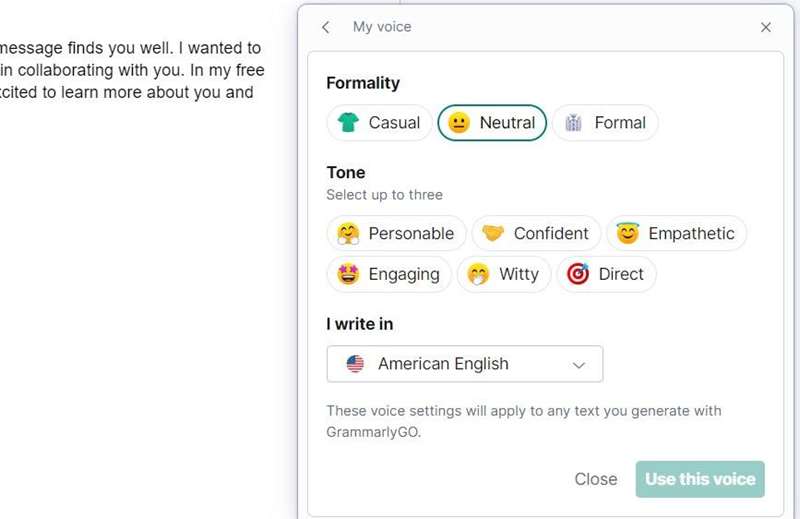
Task: Toggle the Empathetic tone option
Action: [677, 234]
